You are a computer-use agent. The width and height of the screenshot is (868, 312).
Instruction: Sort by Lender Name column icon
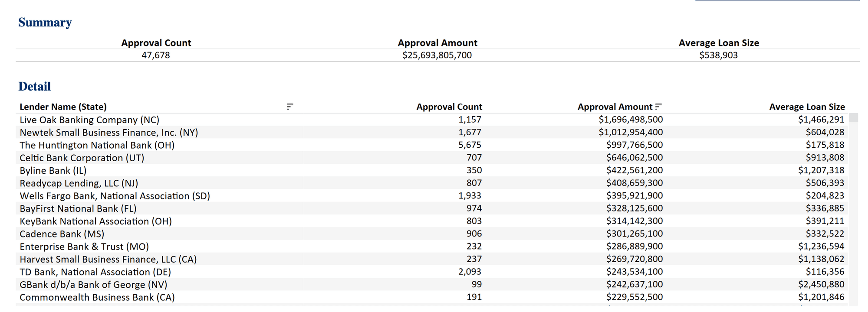click(x=290, y=107)
